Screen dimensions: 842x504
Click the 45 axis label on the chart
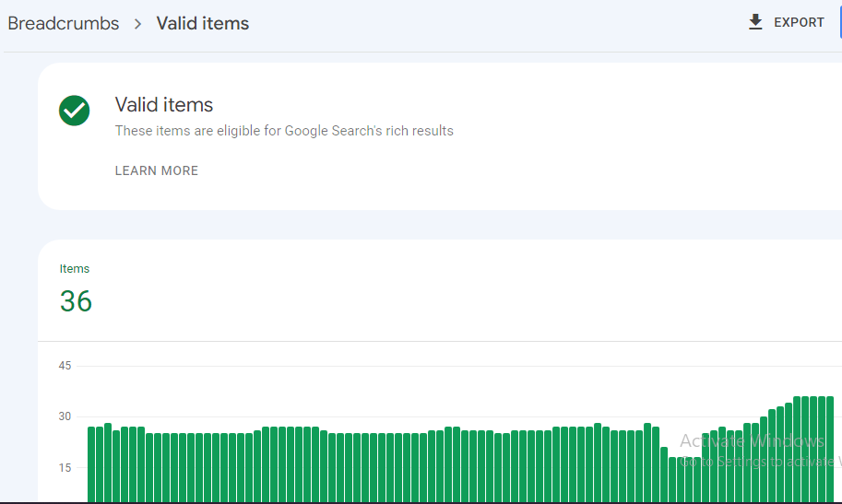point(65,366)
